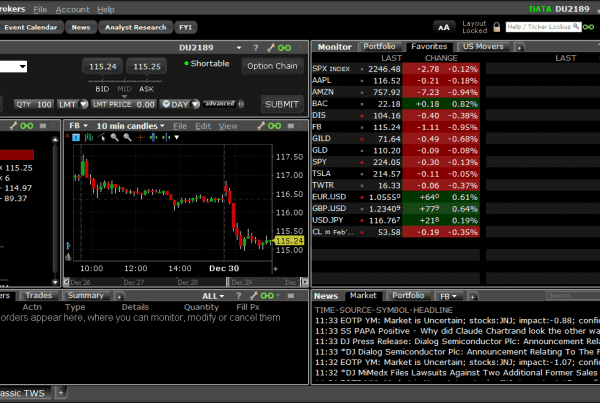The image size is (600, 403).
Task: Toggle the orange crosshair tool
Action: tap(140, 137)
